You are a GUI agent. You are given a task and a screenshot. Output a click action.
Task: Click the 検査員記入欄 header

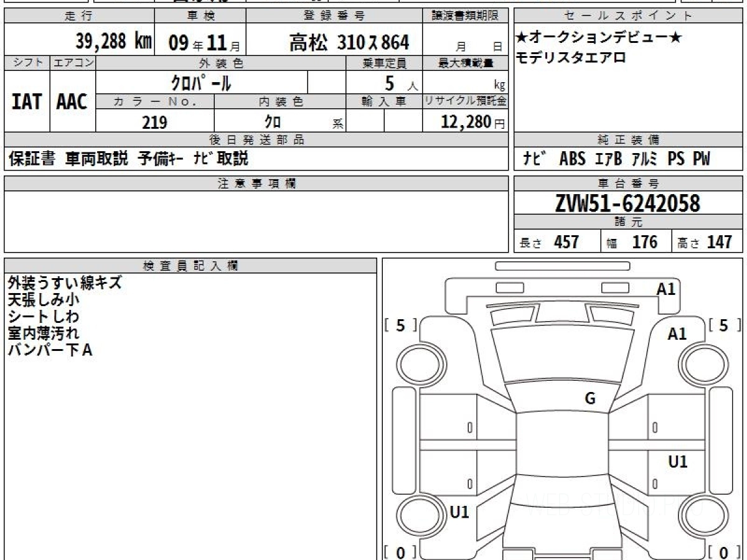click(190, 266)
